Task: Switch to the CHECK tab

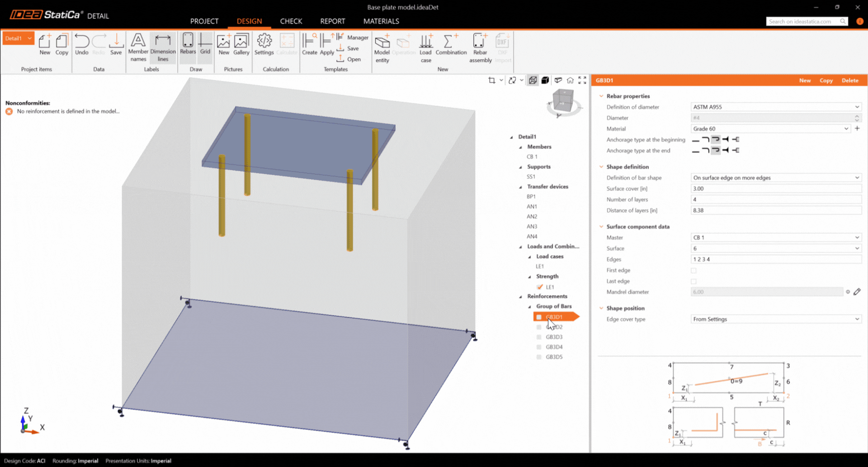Action: click(x=291, y=21)
